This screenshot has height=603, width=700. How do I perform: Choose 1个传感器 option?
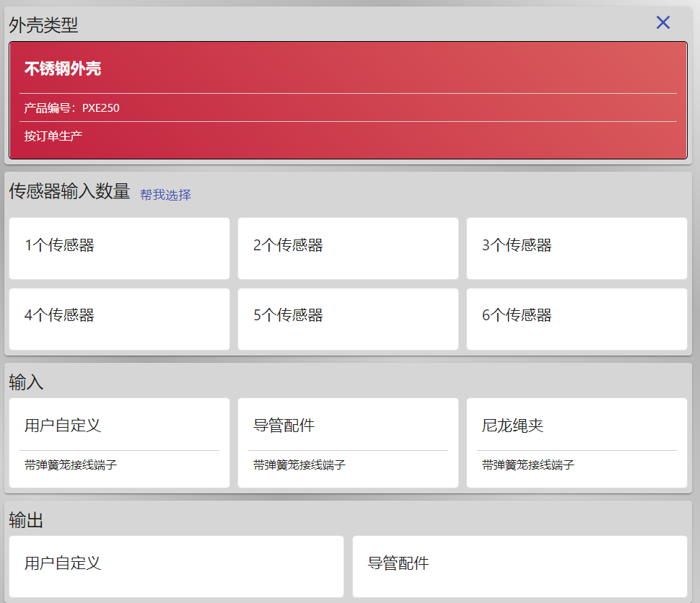click(119, 249)
